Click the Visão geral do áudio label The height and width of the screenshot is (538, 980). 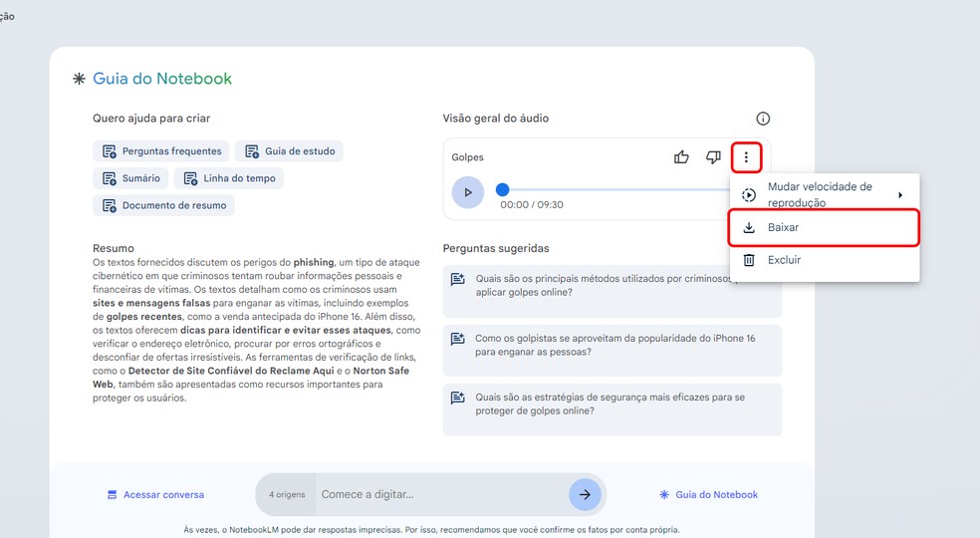[x=496, y=119]
